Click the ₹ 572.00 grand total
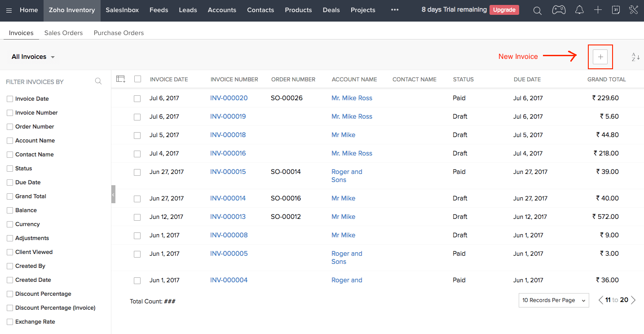 click(606, 217)
